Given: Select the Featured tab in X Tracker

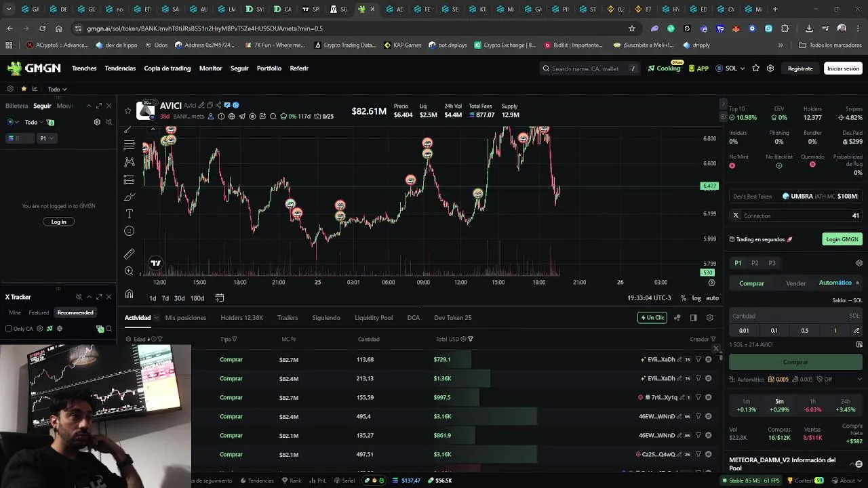Looking at the screenshot, I should pyautogui.click(x=39, y=312).
